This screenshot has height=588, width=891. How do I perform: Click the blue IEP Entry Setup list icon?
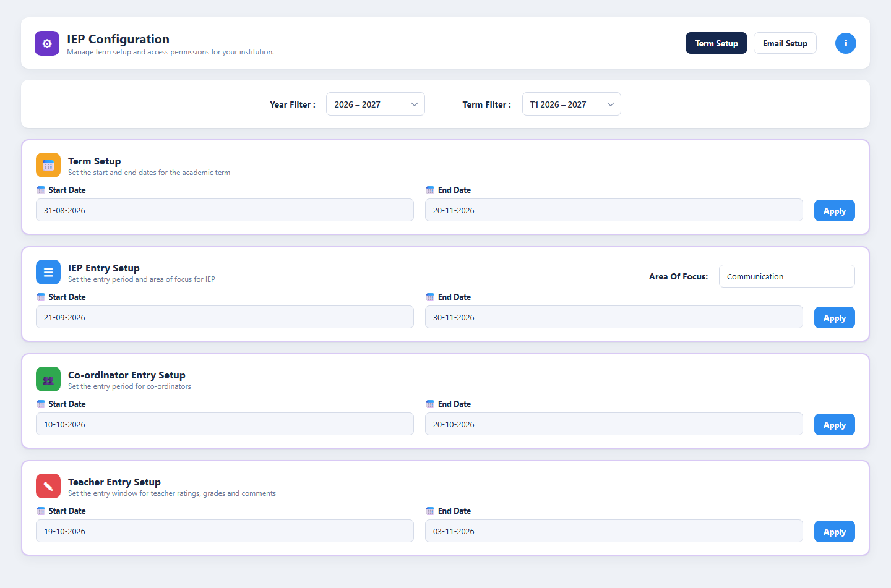point(48,272)
